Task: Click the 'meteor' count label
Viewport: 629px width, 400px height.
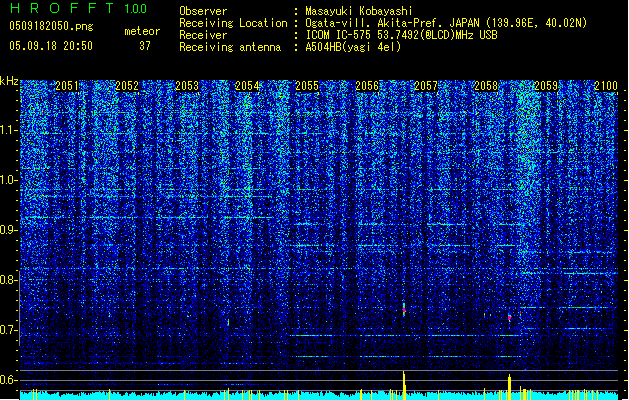Action: pyautogui.click(x=142, y=31)
